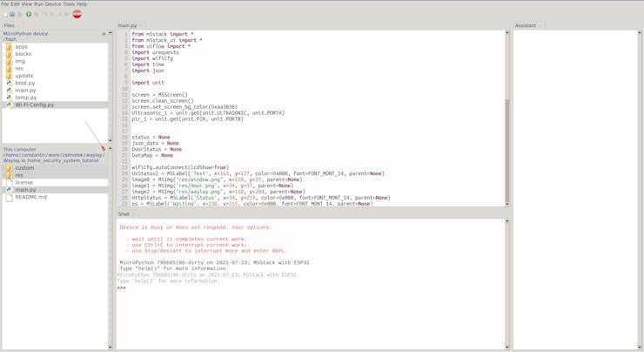
Task: Select main.py under This computer
Action: pos(55,190)
